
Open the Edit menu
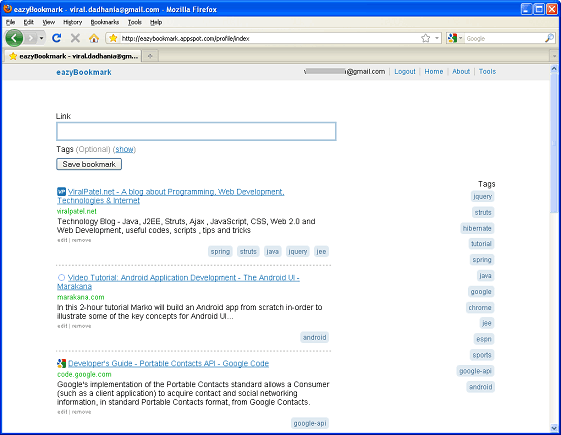coord(29,22)
